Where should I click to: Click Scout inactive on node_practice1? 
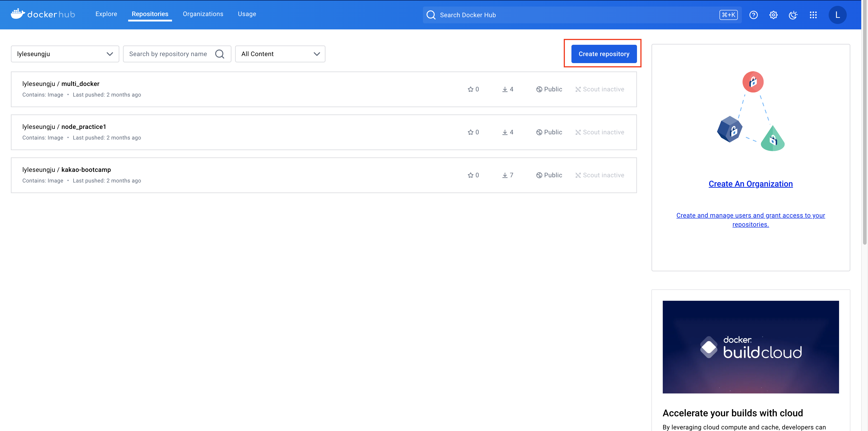(600, 132)
